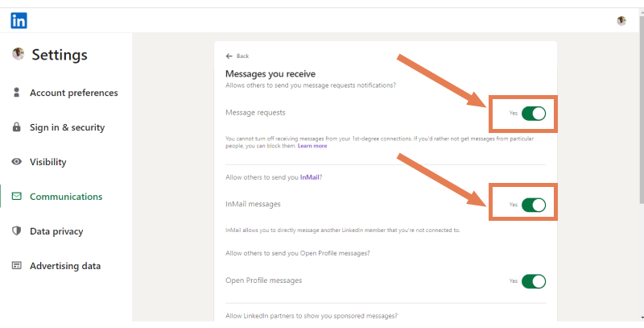
Task: Click the Open Profile messages label
Action: [x=264, y=280]
